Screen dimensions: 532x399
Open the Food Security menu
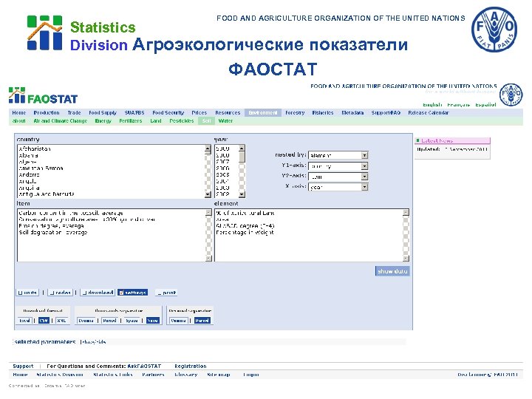tap(168, 112)
